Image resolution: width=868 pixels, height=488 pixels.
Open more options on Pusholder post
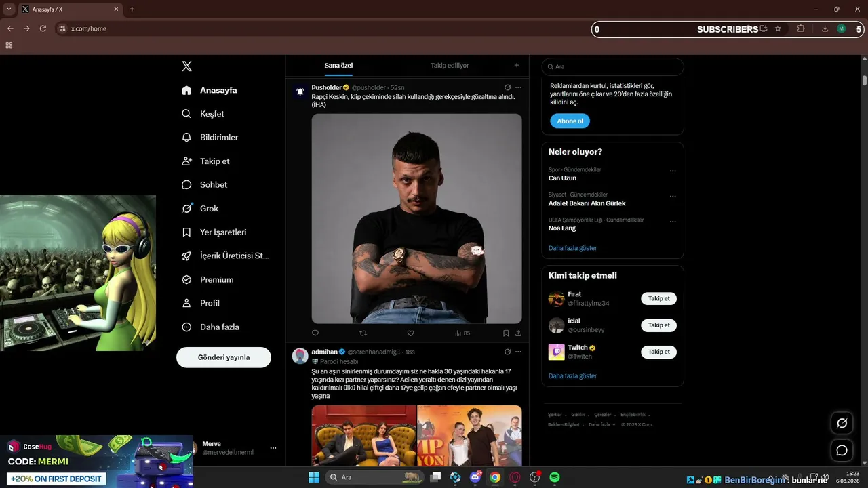pos(519,87)
